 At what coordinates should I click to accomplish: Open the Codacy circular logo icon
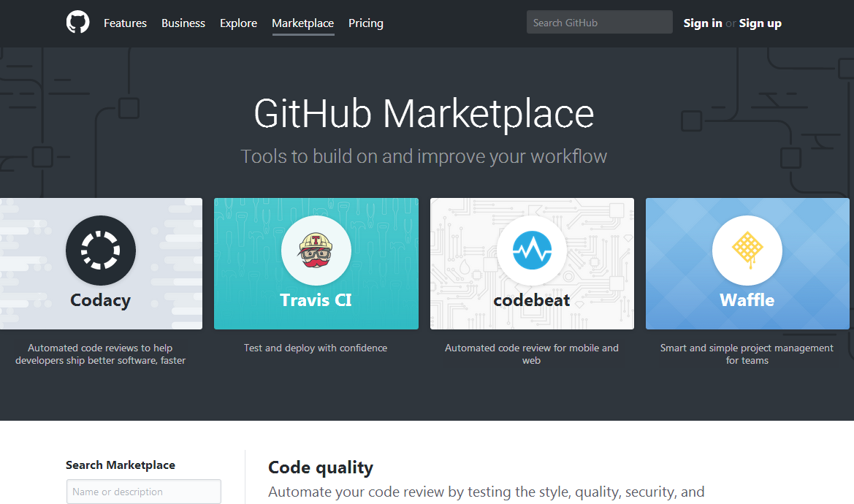click(x=101, y=251)
